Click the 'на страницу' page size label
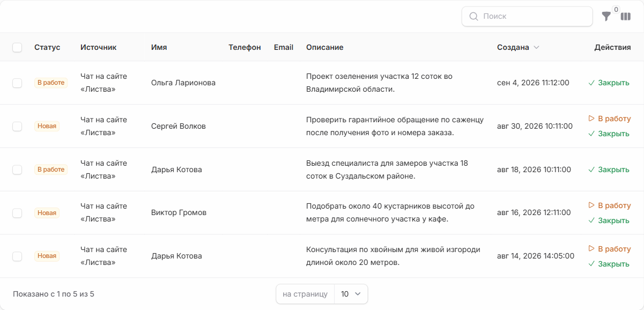The width and height of the screenshot is (644, 310). (305, 294)
